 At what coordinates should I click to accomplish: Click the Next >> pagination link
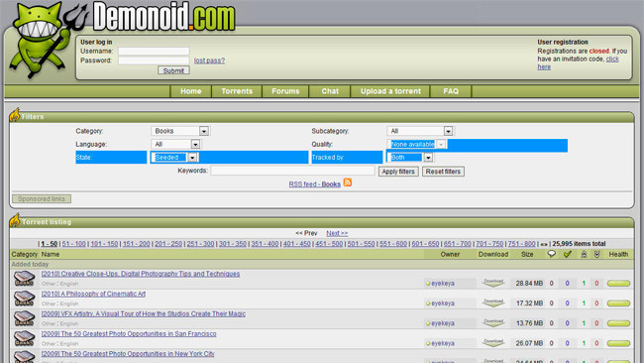pos(337,233)
